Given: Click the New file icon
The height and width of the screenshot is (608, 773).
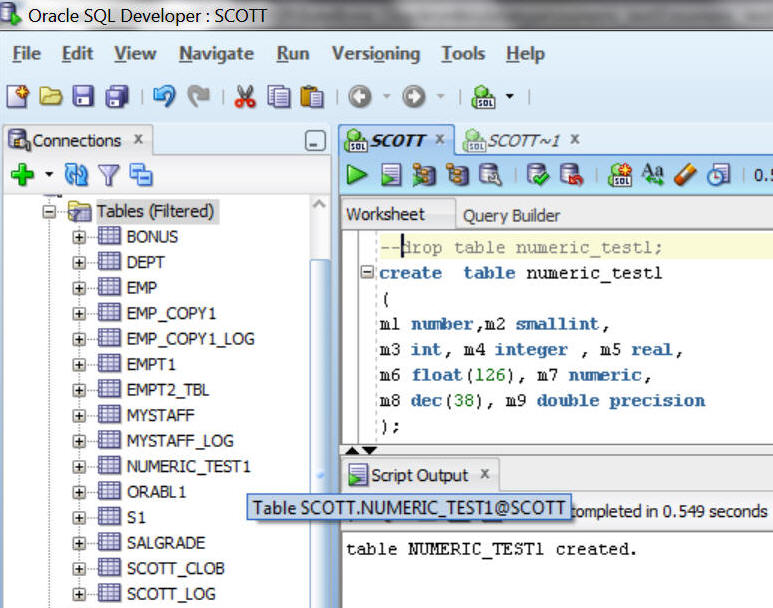Looking at the screenshot, I should [x=18, y=96].
